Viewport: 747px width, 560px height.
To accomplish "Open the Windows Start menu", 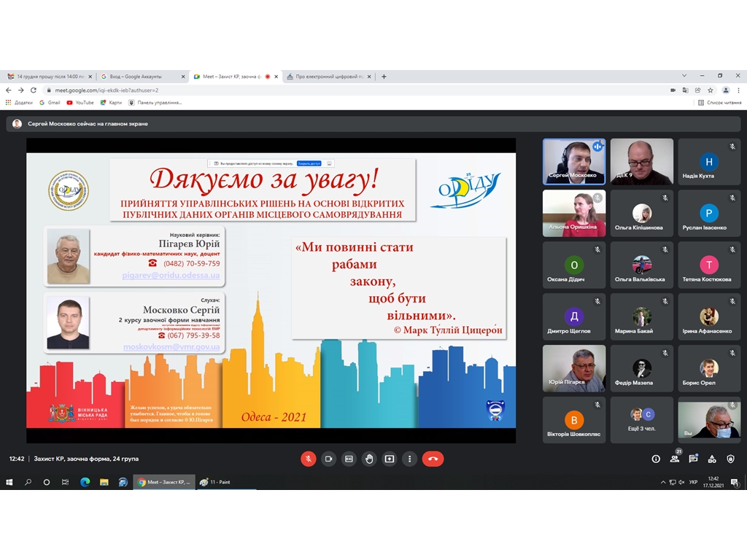I will click(x=9, y=482).
